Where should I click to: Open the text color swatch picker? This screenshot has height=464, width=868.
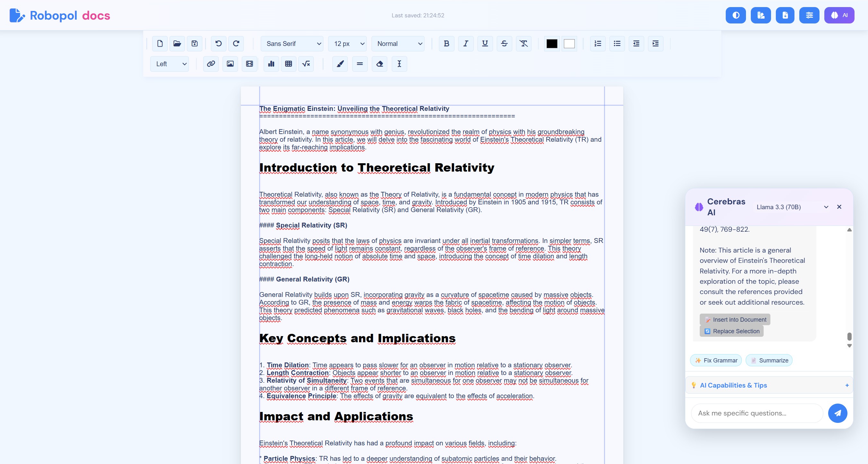[x=552, y=43]
